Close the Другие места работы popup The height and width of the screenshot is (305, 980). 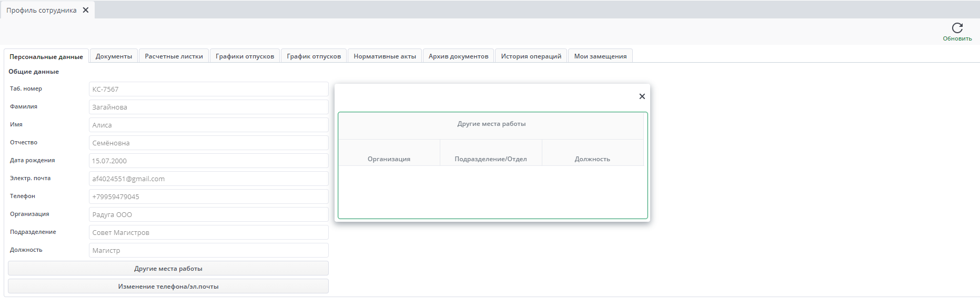click(x=642, y=96)
